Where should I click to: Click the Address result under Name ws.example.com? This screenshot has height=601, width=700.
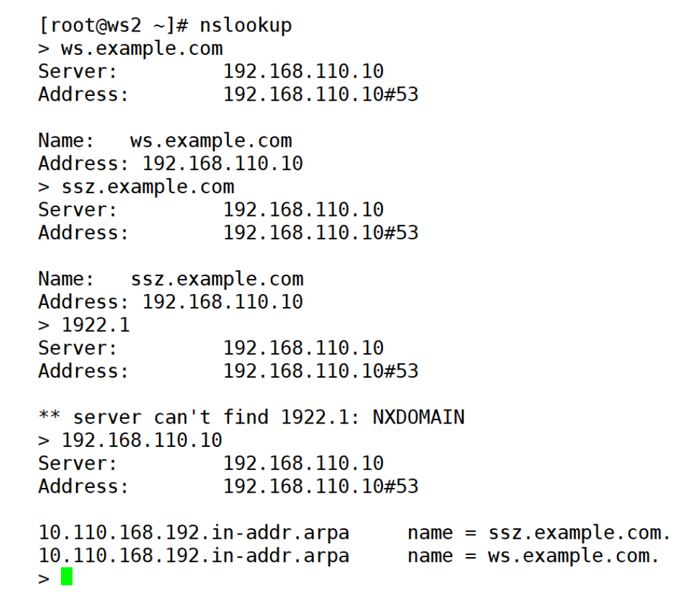(x=171, y=164)
